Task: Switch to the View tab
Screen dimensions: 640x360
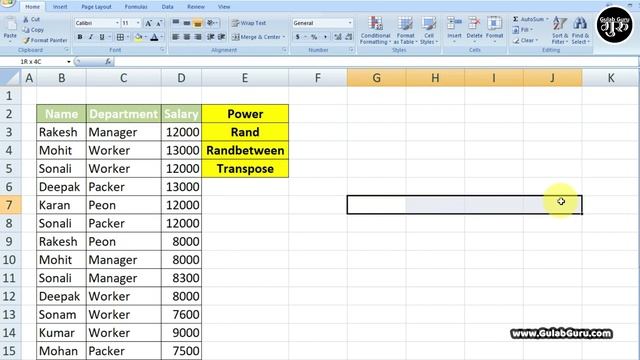Action: pyautogui.click(x=224, y=7)
